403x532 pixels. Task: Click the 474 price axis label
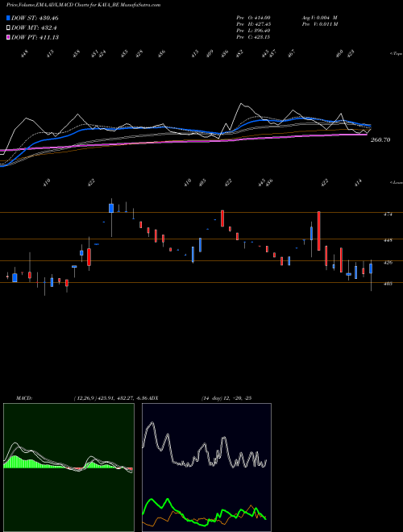point(388,214)
